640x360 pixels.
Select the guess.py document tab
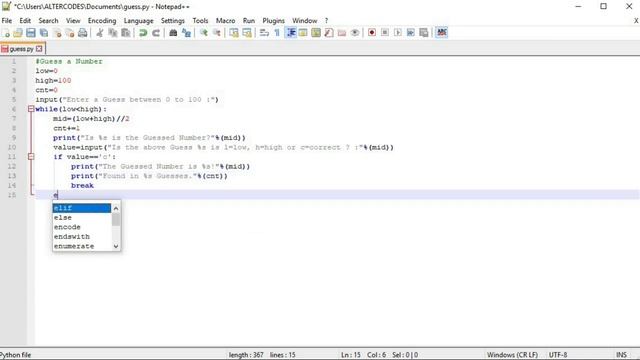[21, 49]
